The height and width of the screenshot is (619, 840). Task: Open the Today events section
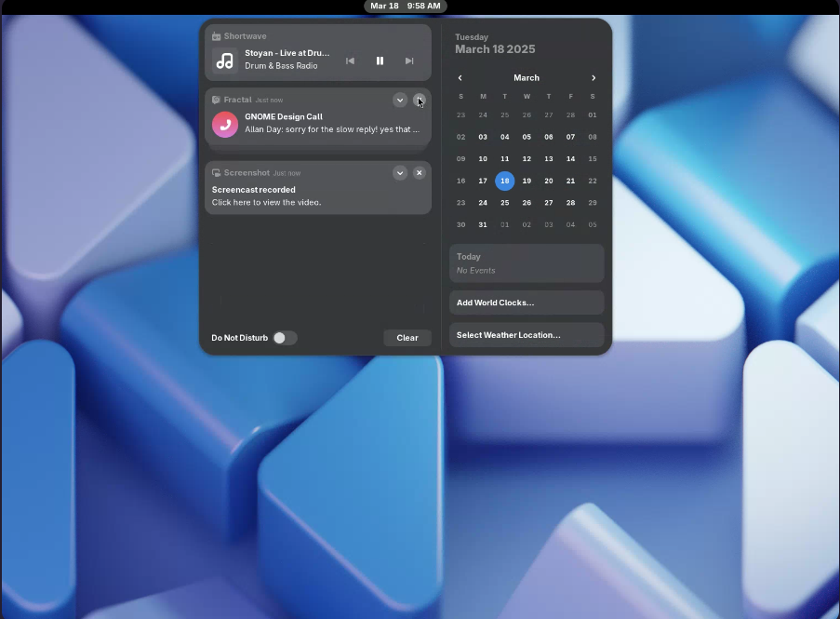pyautogui.click(x=527, y=263)
